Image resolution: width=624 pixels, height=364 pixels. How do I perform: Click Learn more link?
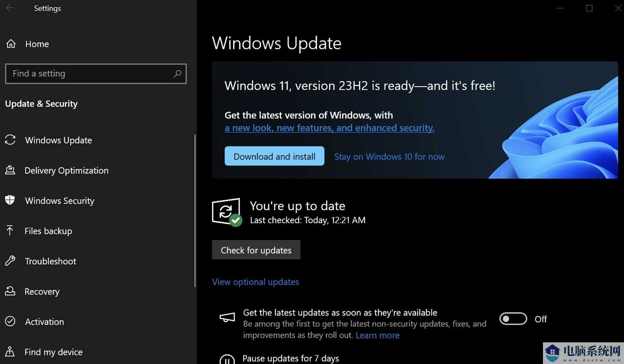pyautogui.click(x=377, y=335)
